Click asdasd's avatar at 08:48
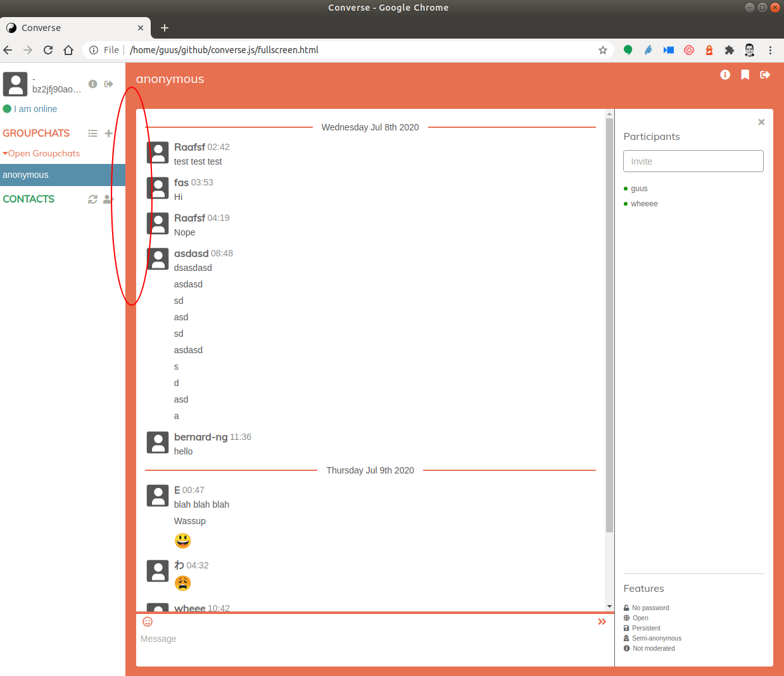 click(x=158, y=259)
